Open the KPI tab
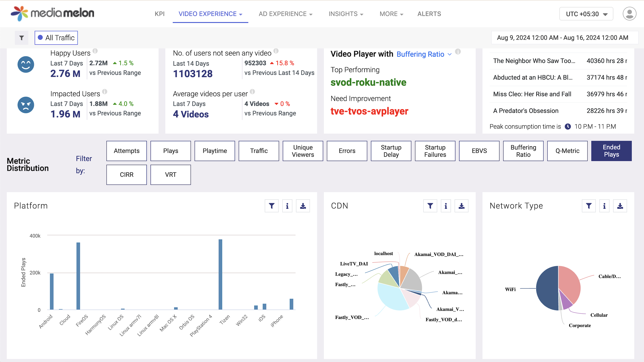Screen dimensions: 644x362 pyautogui.click(x=160, y=14)
